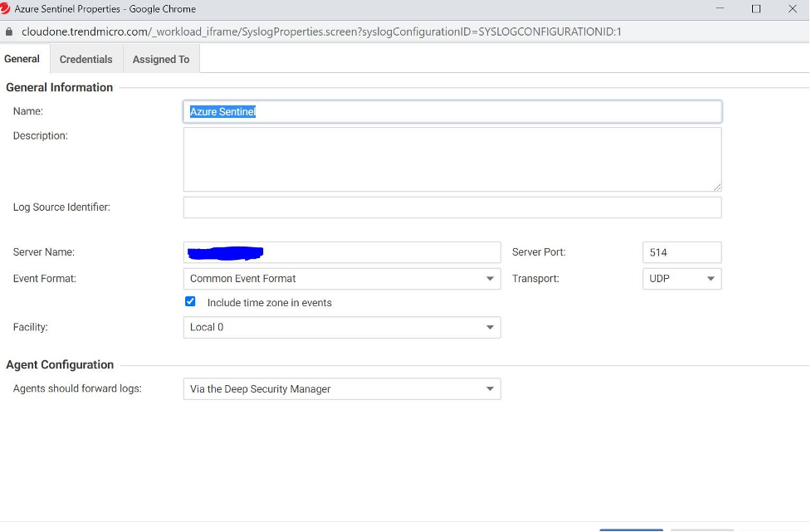Open the Event Format dropdown

click(342, 279)
